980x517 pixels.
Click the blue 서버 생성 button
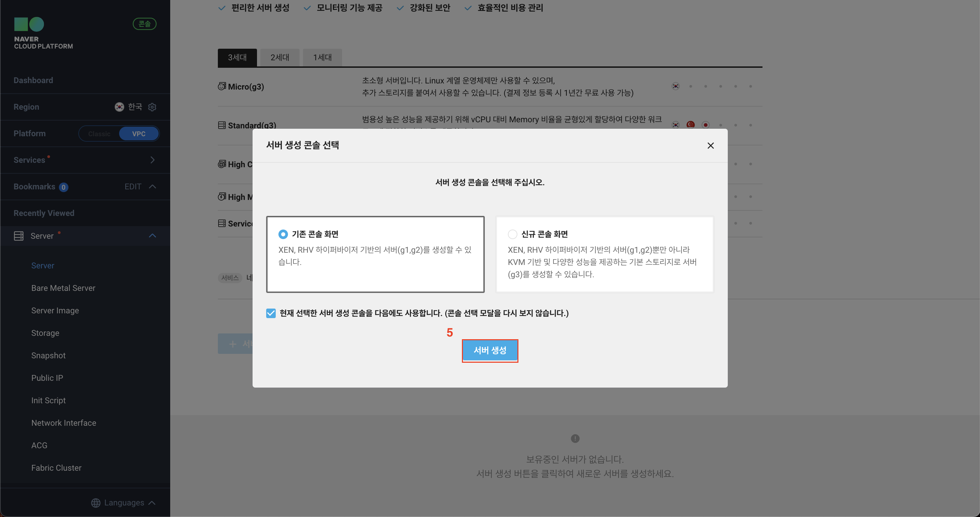click(489, 350)
